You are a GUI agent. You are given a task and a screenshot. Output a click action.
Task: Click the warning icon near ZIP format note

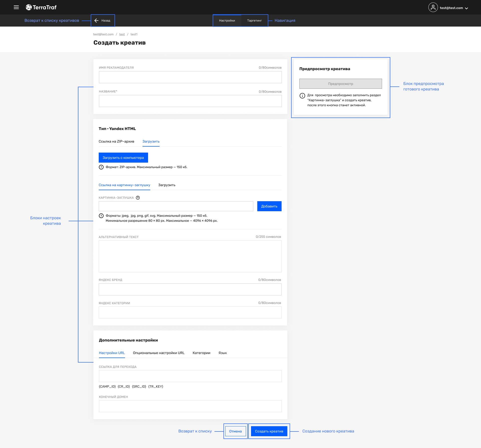[101, 167]
